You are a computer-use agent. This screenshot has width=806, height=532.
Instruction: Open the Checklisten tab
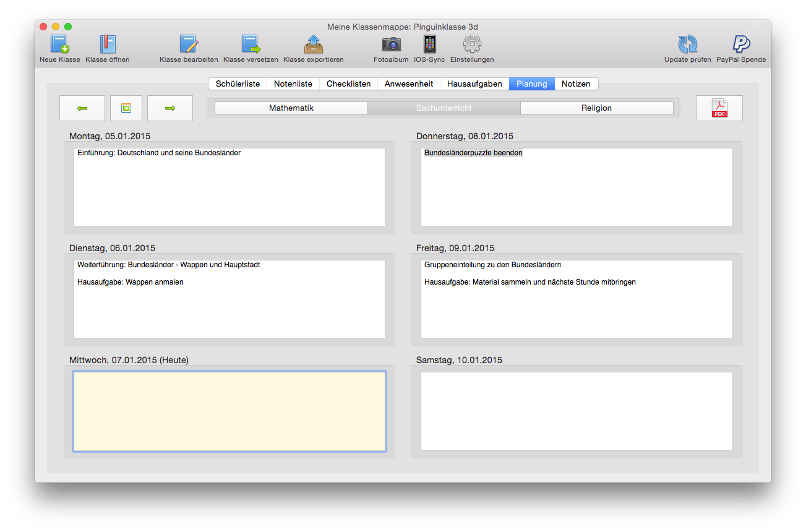349,84
